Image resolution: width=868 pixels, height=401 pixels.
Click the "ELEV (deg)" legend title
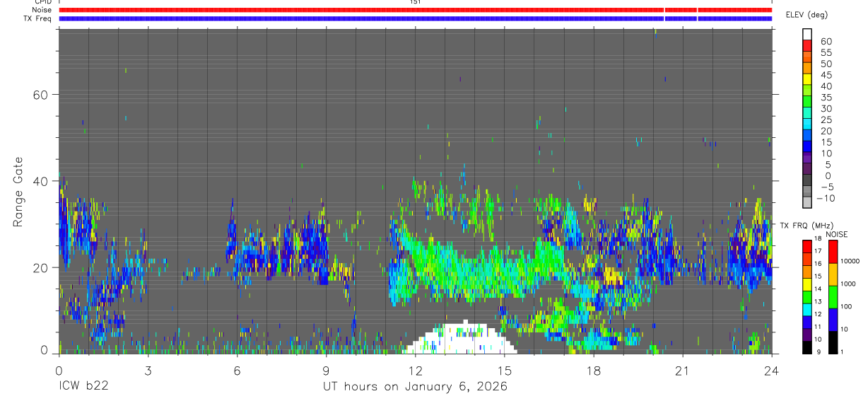click(x=807, y=15)
